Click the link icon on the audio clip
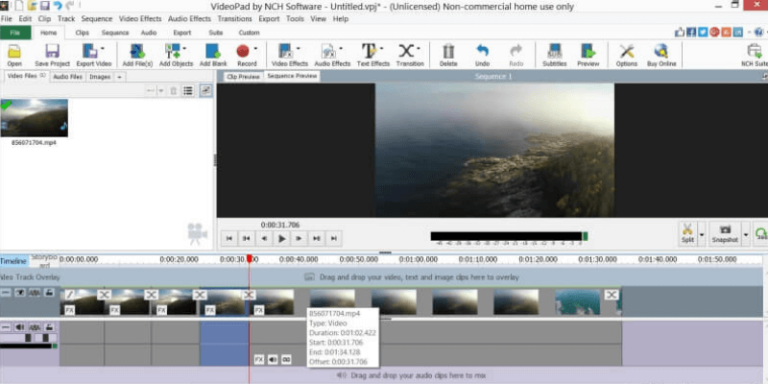768x384 pixels. click(x=286, y=360)
